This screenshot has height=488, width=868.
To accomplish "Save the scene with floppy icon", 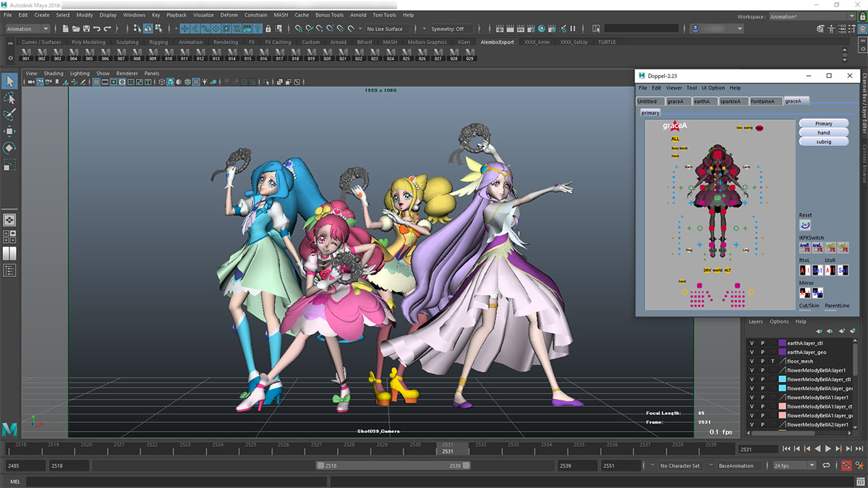I will pyautogui.click(x=86, y=29).
